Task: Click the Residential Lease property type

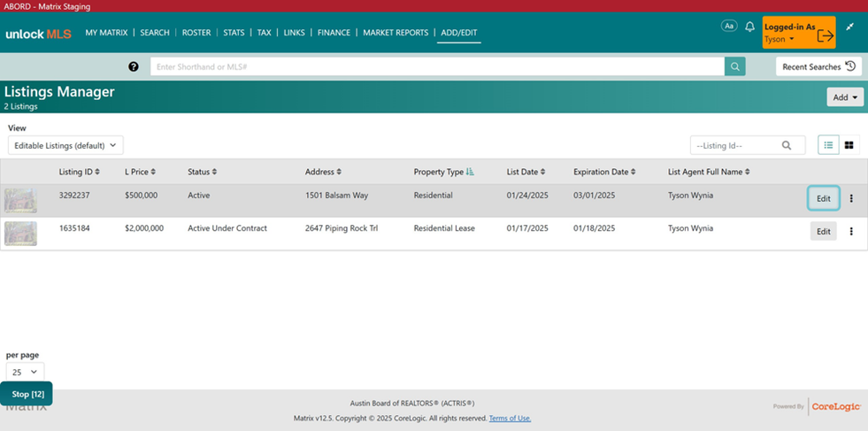Action: pyautogui.click(x=444, y=227)
